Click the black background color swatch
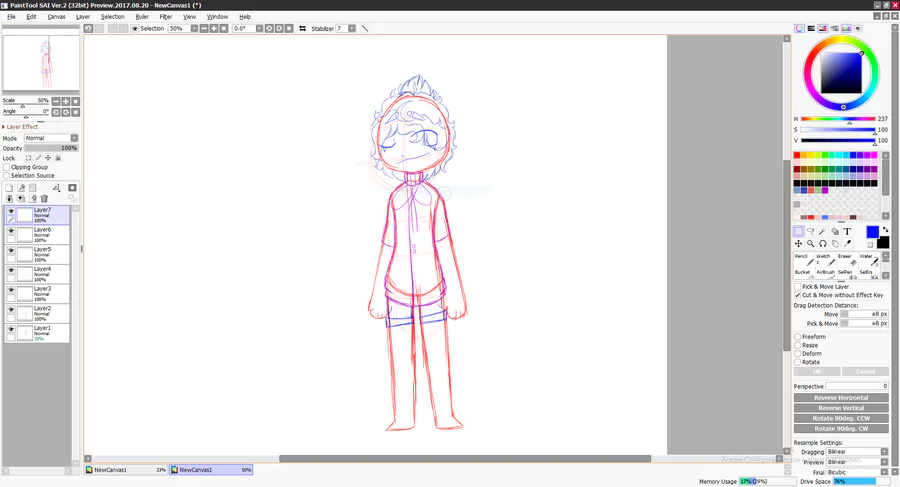The height and width of the screenshot is (487, 900). [x=883, y=242]
